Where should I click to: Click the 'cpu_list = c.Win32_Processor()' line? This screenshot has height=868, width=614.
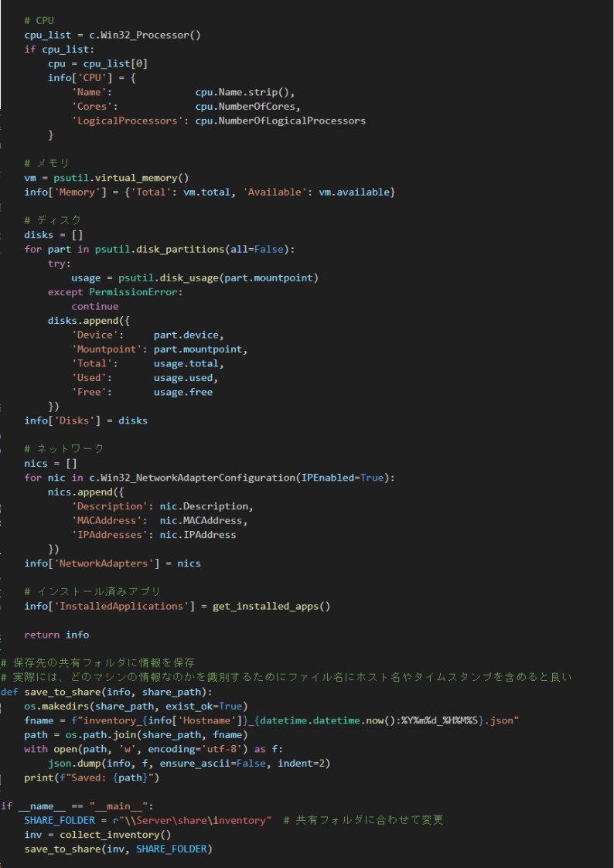pos(112,35)
